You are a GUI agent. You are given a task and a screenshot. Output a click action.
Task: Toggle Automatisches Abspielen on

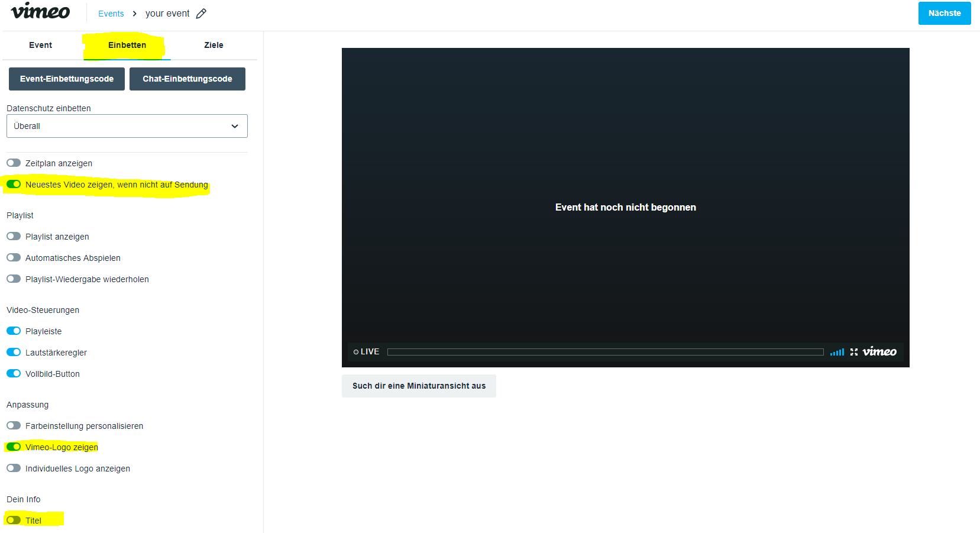tap(14, 257)
